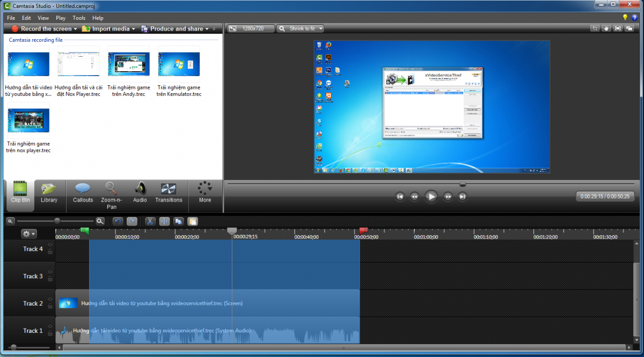644x357 pixels.
Task: Select the Nox Player installation clip thumbnail
Action: 78,64
